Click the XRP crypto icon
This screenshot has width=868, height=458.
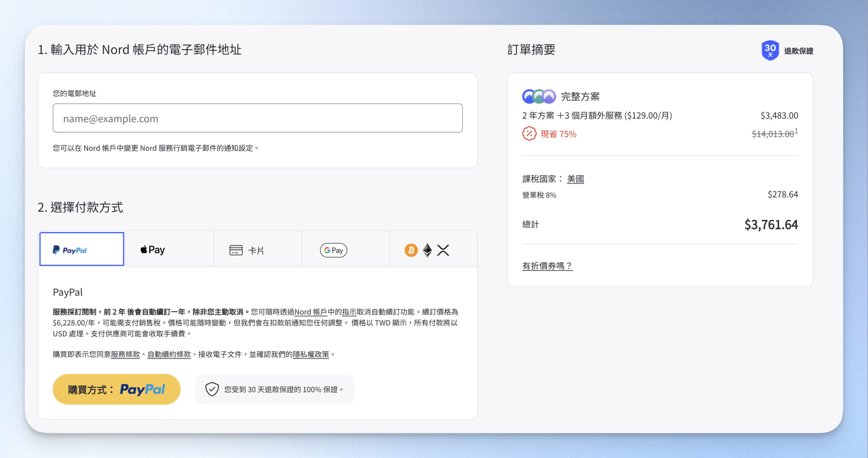pos(443,250)
